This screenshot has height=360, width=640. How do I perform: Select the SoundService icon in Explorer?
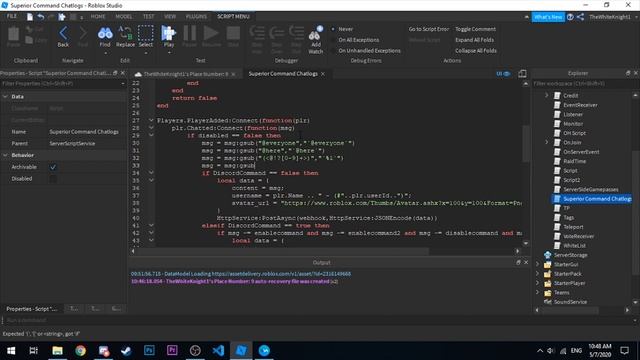pos(547,302)
